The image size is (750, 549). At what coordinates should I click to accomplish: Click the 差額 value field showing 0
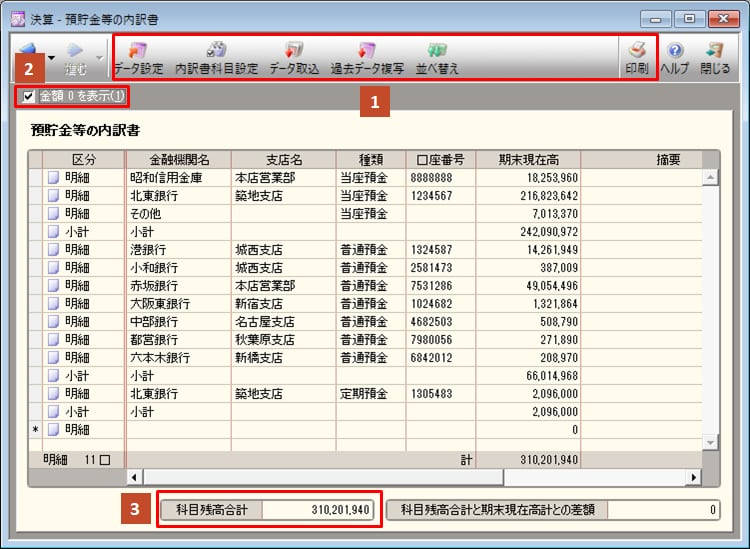[663, 510]
